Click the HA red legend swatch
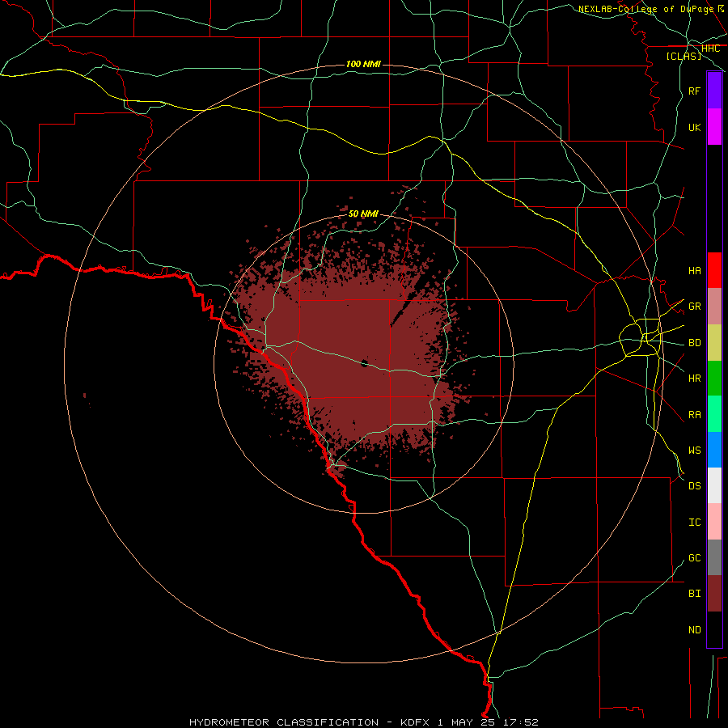 [x=714, y=270]
